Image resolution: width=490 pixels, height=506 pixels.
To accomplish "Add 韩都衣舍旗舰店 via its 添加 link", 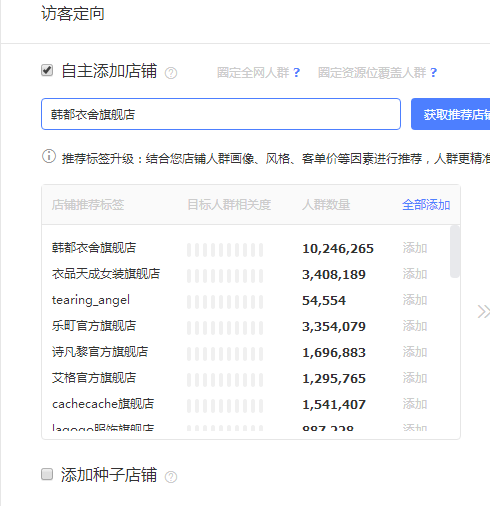I will click(415, 248).
